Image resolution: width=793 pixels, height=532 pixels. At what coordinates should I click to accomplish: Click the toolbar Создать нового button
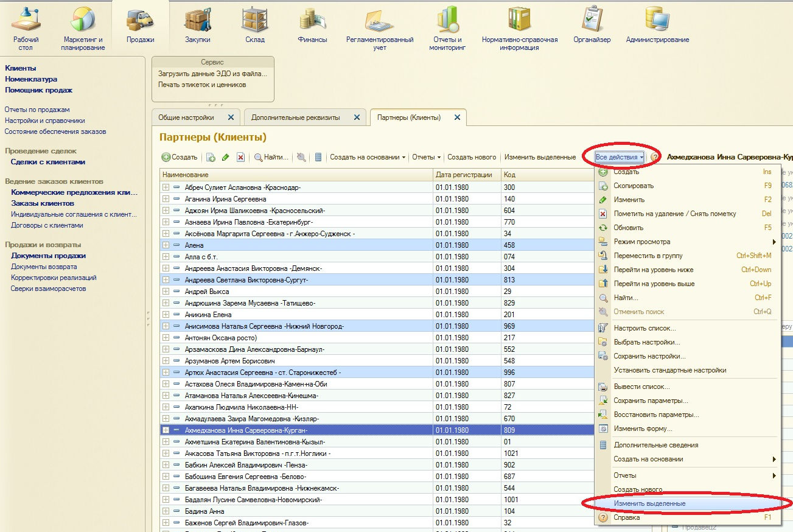coord(472,157)
